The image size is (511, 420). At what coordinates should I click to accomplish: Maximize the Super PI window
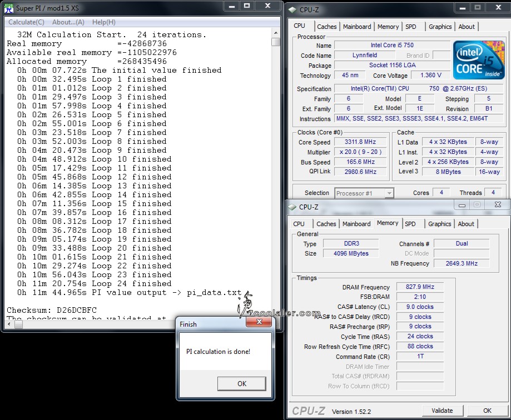click(x=247, y=6)
